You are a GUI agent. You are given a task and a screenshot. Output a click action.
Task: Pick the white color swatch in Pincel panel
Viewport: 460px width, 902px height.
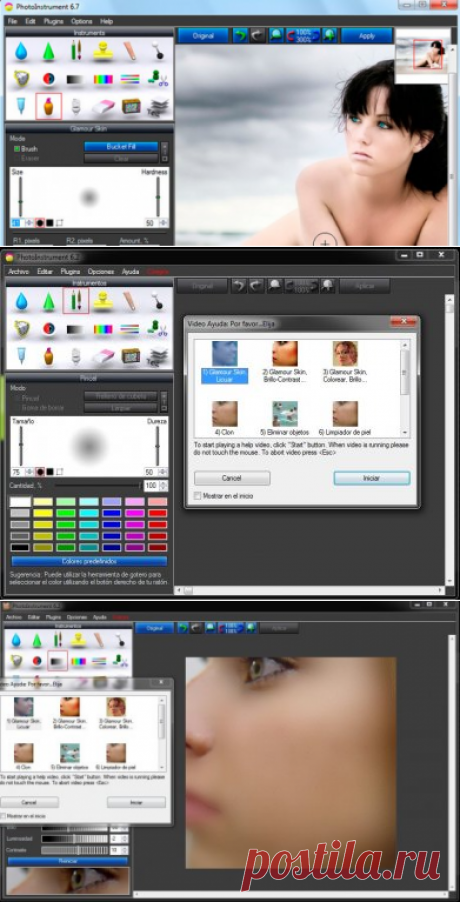pos(20,502)
